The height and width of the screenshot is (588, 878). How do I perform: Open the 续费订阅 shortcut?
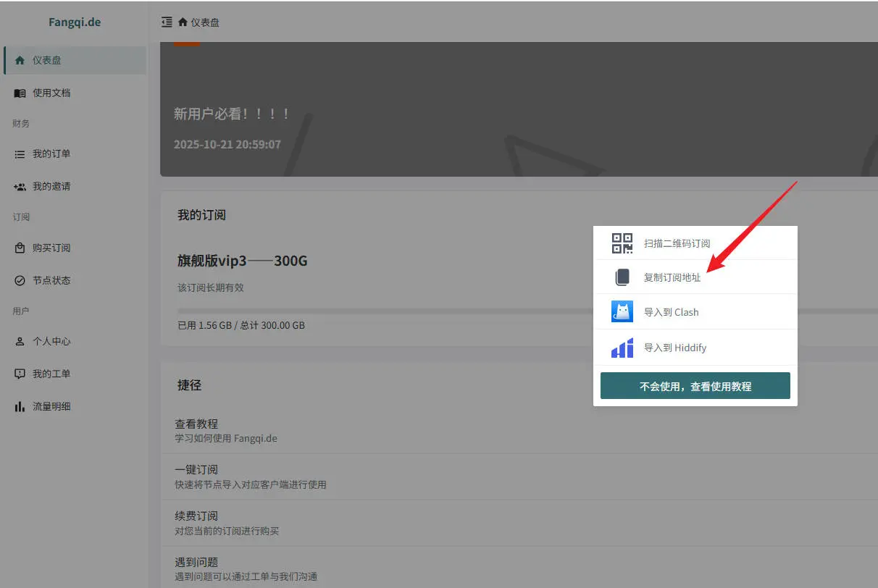click(519, 523)
